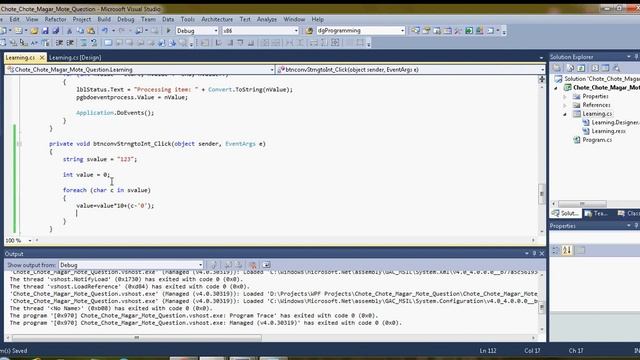Screen dimensions: 640x360
Task: Close the Output panel
Action: 542,253
